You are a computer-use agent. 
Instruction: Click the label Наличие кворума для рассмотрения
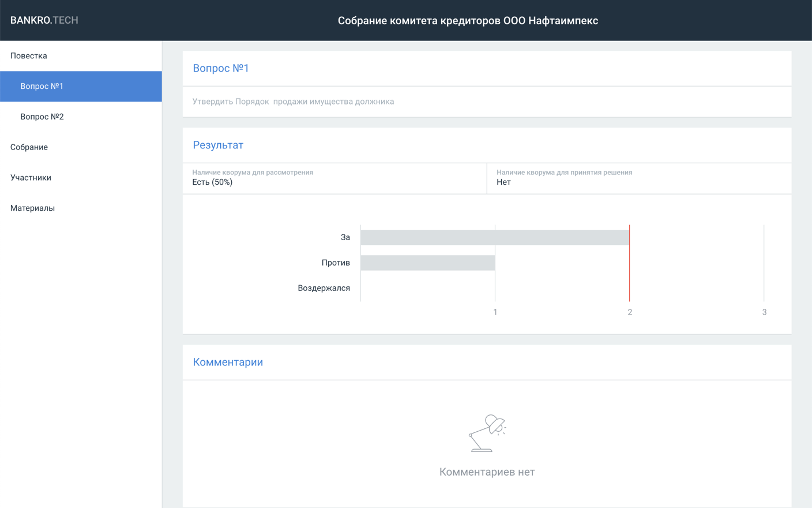pos(253,172)
